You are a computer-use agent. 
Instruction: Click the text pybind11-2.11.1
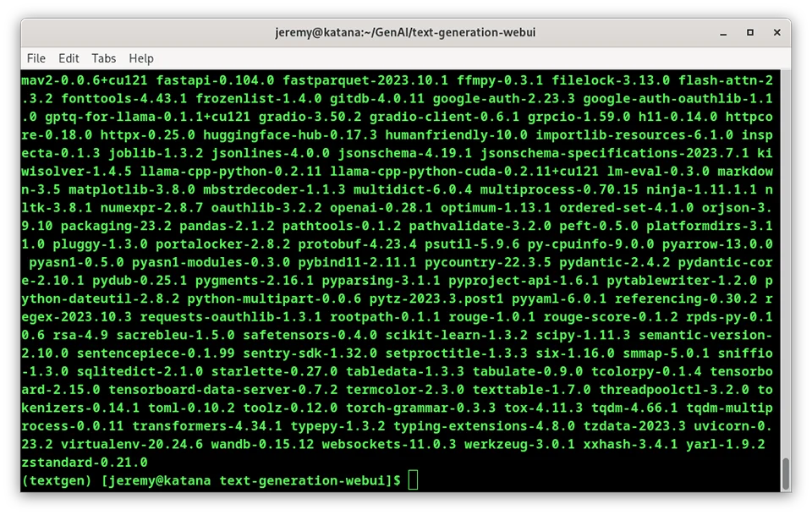pos(357,262)
